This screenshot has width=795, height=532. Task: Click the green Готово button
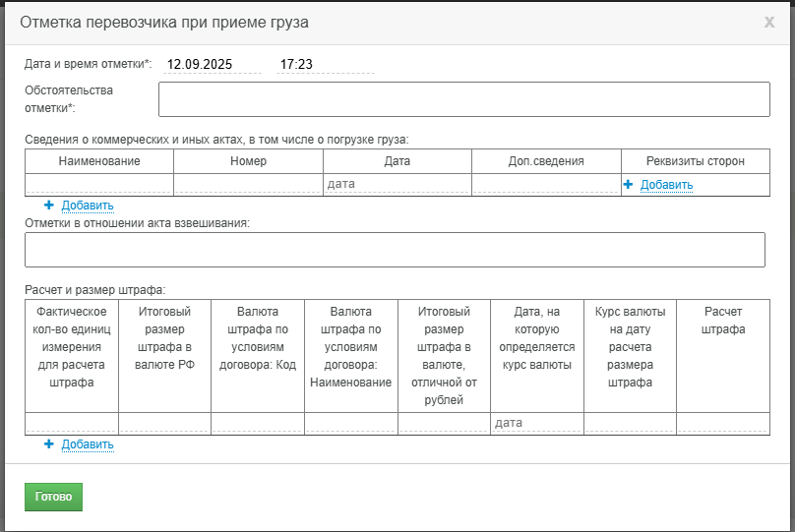click(x=53, y=497)
